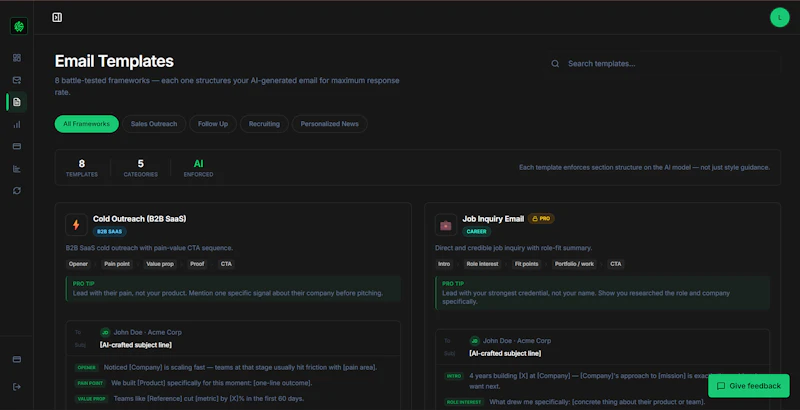The height and width of the screenshot is (410, 800).
Task: Click the Give feedback button
Action: (748, 386)
